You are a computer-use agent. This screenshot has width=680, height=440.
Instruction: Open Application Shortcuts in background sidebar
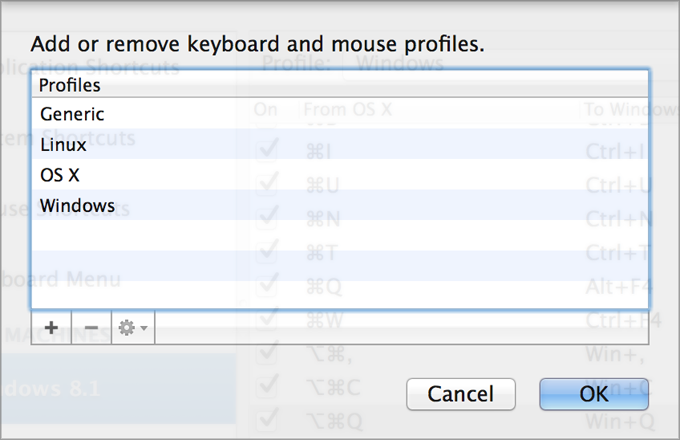(x=89, y=68)
